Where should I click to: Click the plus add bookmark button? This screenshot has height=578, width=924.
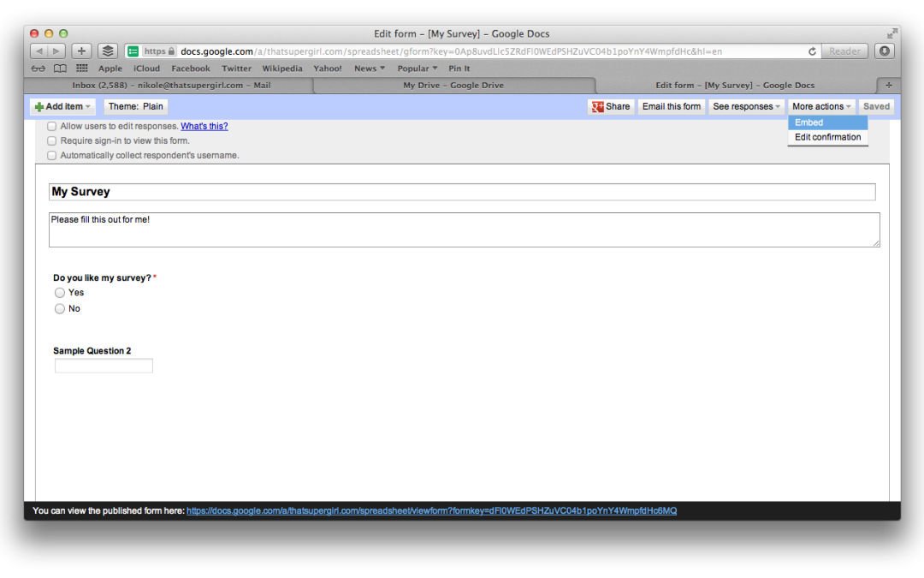81,51
